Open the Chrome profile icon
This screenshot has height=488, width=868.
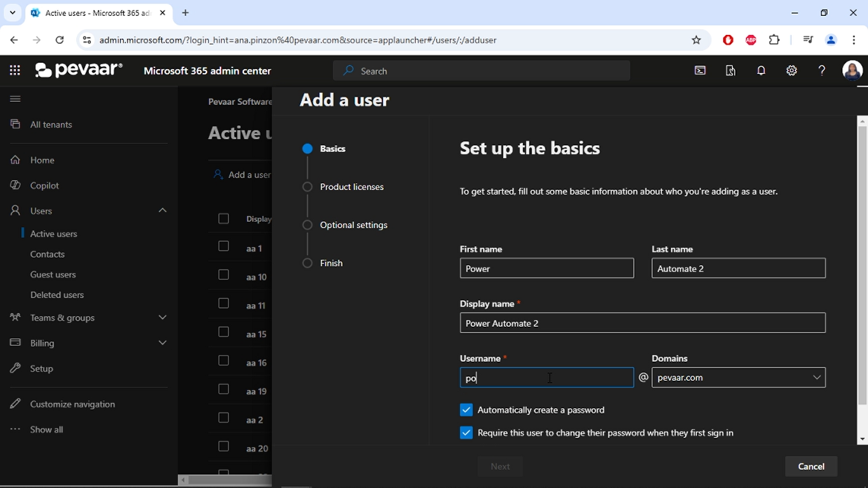831,40
